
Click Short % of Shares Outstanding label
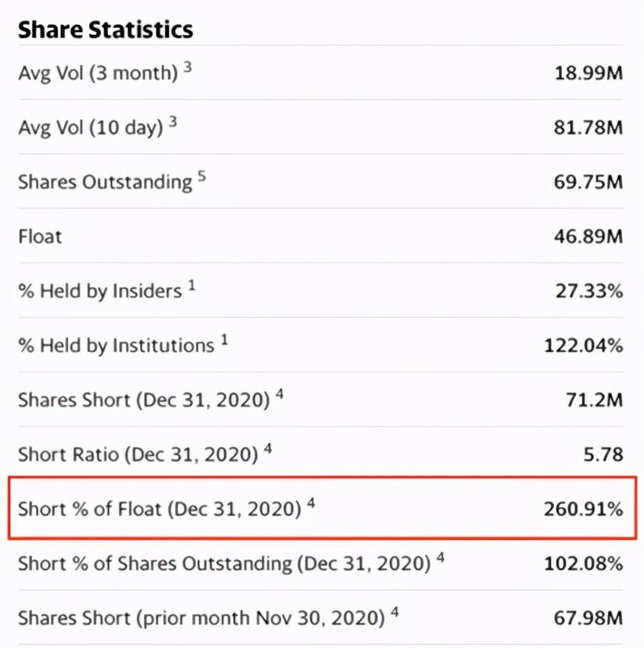pos(224,563)
